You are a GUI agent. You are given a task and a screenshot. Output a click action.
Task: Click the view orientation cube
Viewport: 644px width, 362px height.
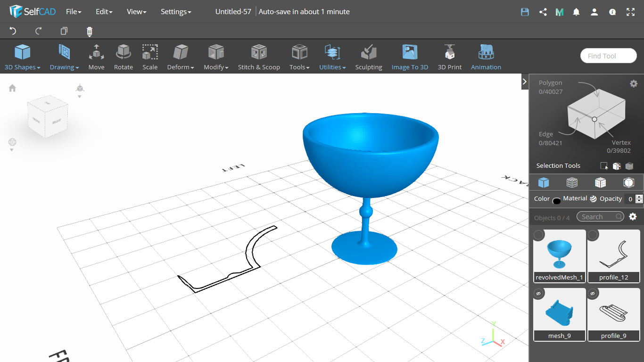[x=48, y=117]
